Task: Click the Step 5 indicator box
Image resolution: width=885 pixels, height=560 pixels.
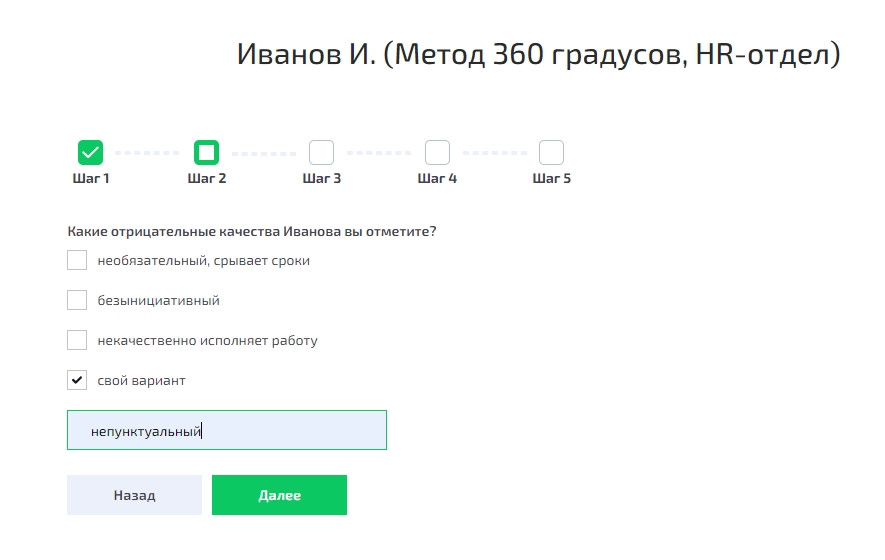Action: click(x=551, y=153)
